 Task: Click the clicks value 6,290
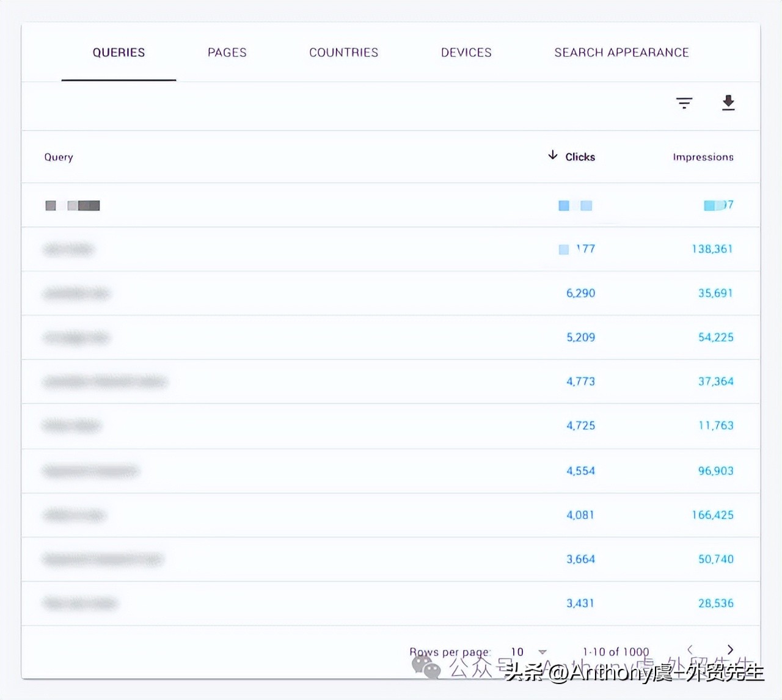pos(580,293)
